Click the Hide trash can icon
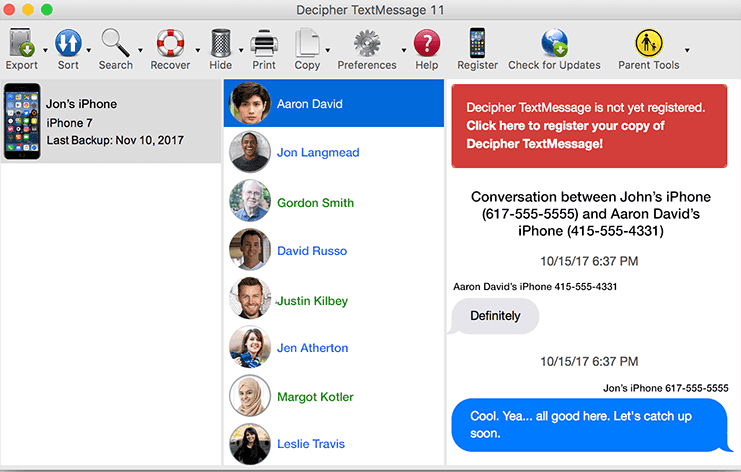The height and width of the screenshot is (472, 741). (221, 43)
